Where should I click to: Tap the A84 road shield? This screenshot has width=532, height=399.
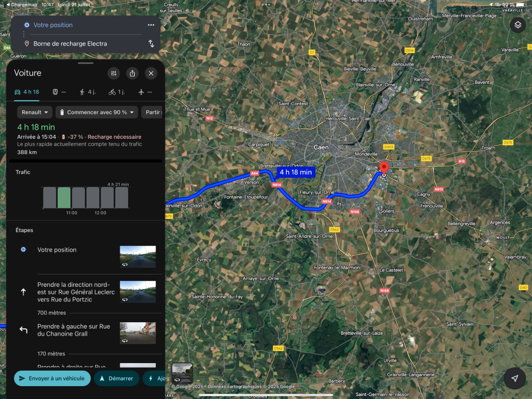(x=254, y=173)
